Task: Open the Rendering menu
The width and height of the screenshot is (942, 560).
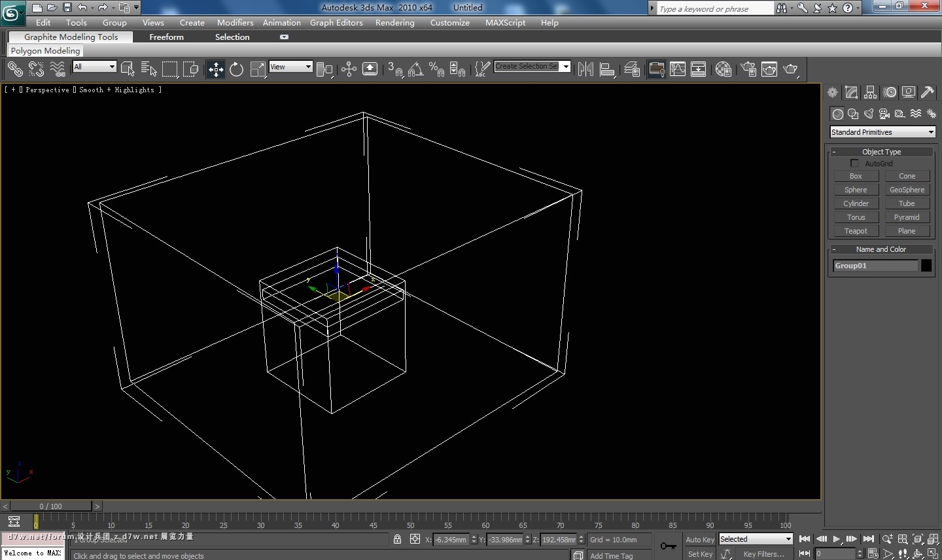Action: [x=395, y=22]
